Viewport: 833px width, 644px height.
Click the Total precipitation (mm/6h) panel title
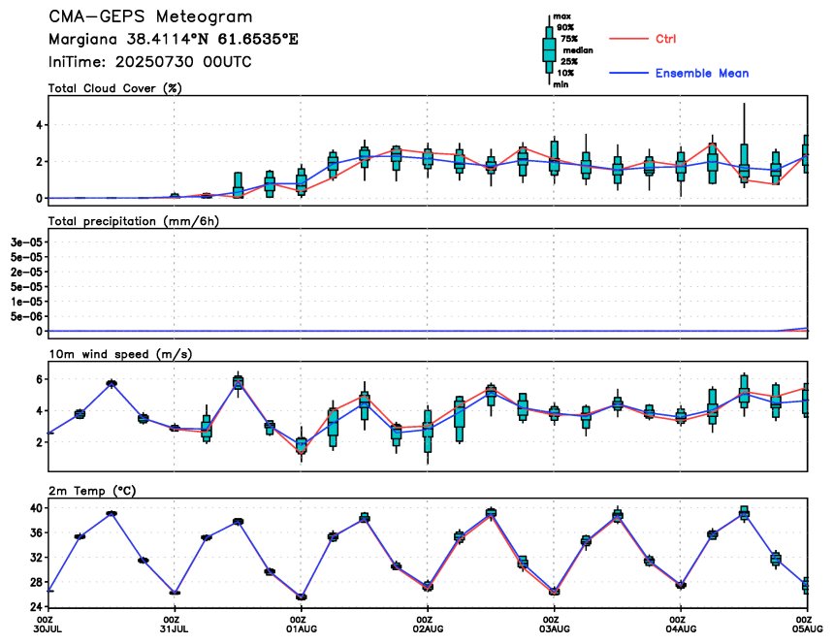pos(134,221)
